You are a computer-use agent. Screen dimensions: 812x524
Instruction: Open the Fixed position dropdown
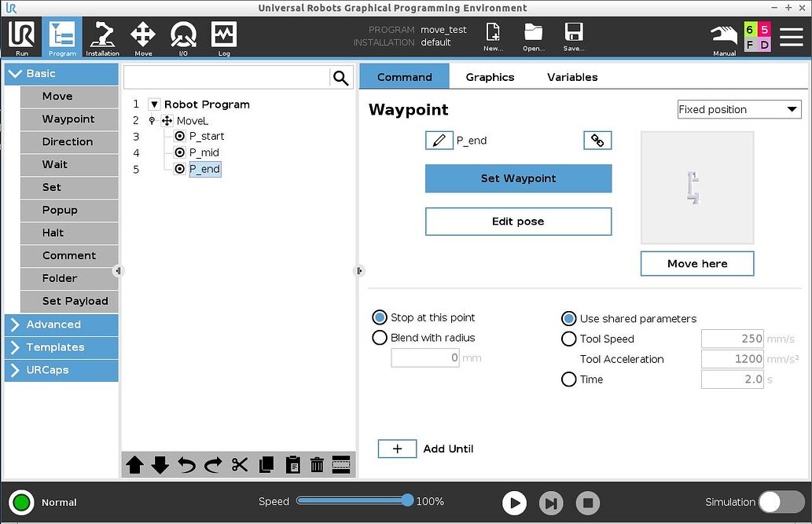point(737,109)
